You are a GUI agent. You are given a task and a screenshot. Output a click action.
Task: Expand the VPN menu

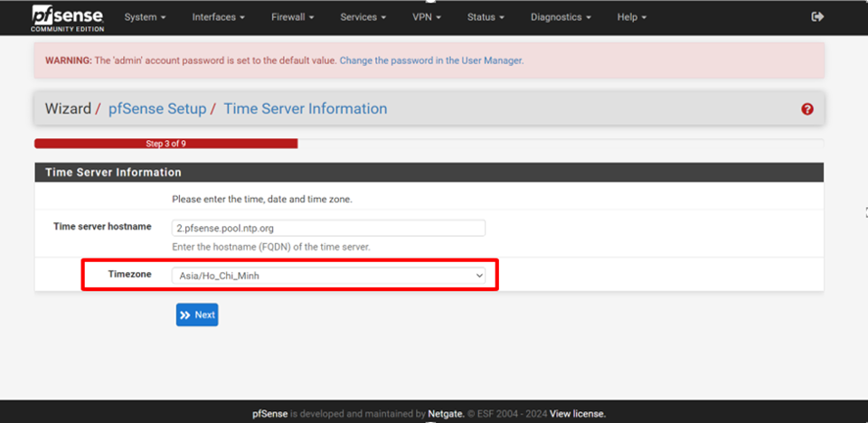tap(427, 17)
